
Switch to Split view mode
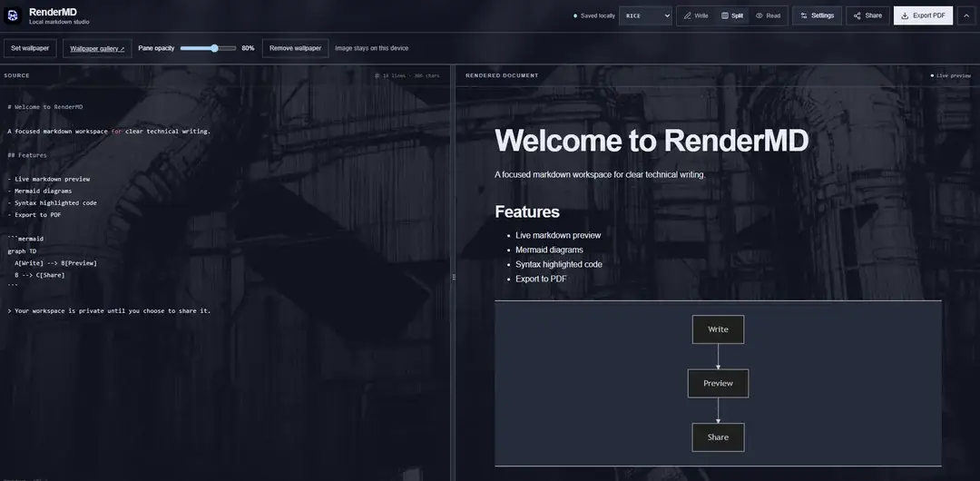click(732, 15)
